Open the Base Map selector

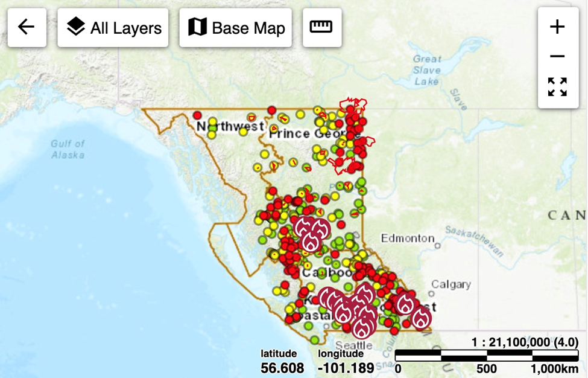[x=236, y=28]
